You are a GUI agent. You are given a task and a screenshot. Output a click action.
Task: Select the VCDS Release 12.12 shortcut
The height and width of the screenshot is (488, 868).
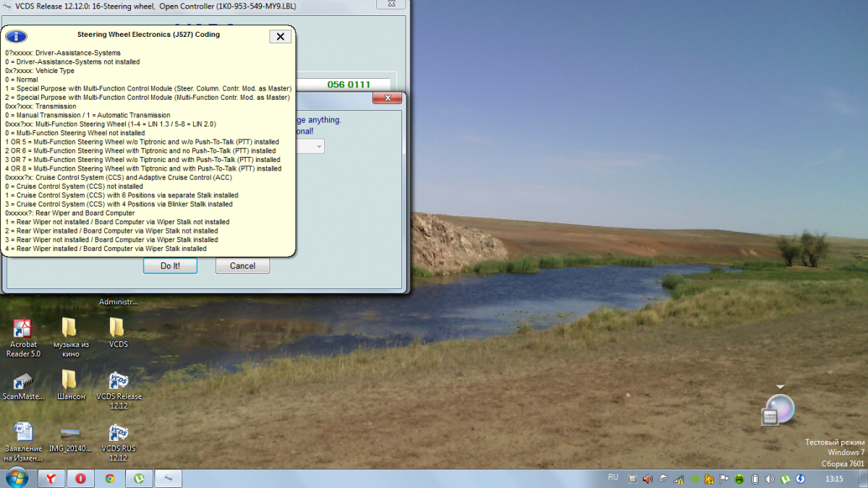pos(119,390)
